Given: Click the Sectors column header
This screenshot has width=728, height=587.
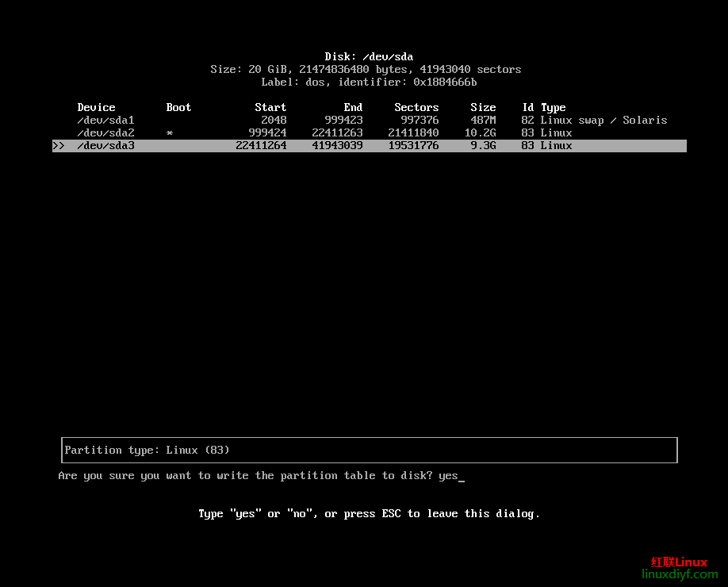Looking at the screenshot, I should click(x=416, y=108).
